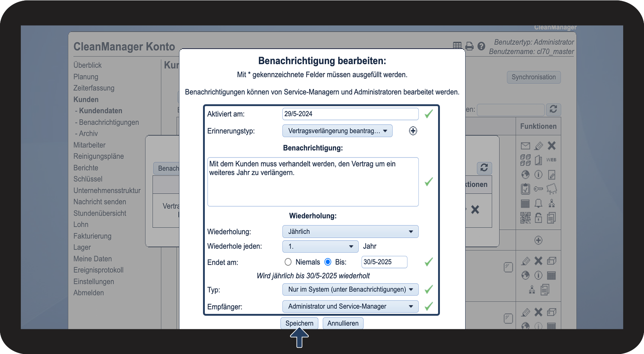Open the Wiederhole jeden dropdown showing 1.
Screen dimensions: 644x354
click(320, 246)
